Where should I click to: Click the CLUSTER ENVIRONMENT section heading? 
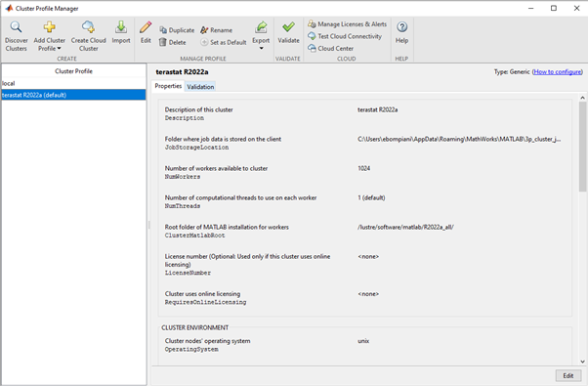point(194,327)
